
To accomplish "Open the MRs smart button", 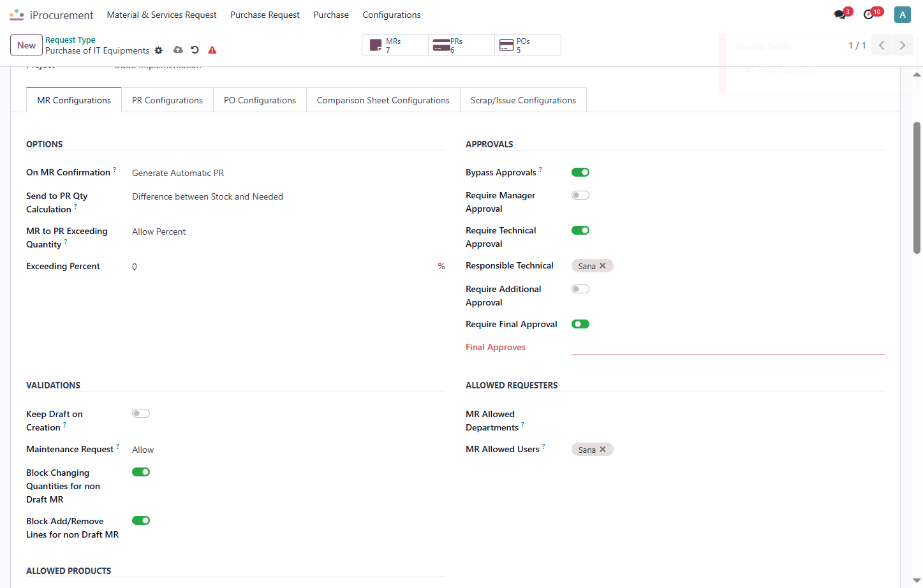I will tap(395, 45).
